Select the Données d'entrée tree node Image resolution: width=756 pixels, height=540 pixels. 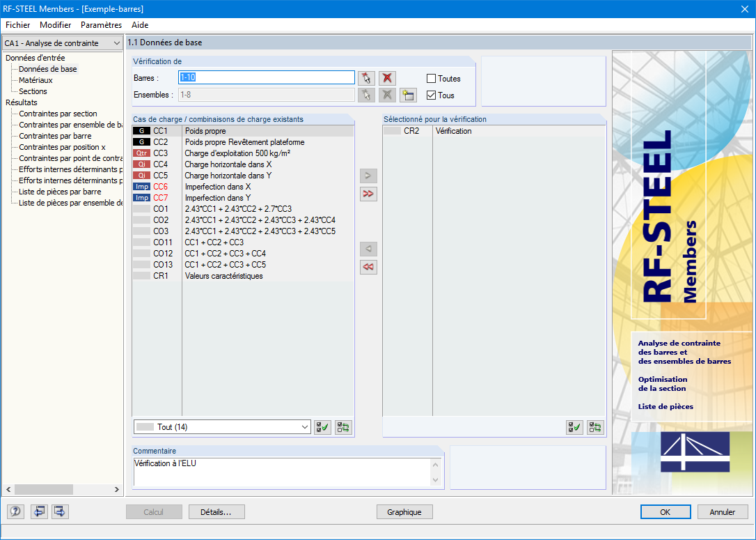click(36, 58)
